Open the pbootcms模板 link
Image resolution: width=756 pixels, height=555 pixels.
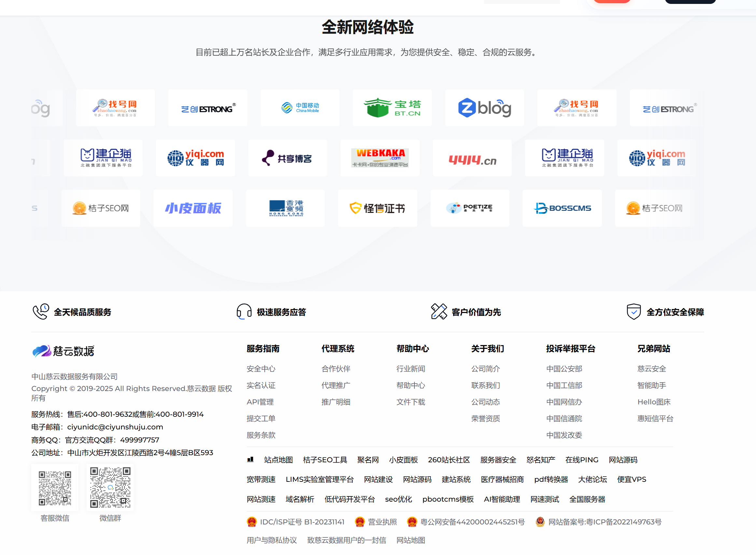point(448,500)
